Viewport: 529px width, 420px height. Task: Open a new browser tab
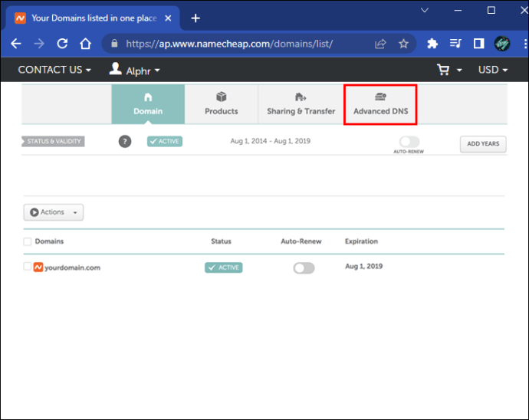pyautogui.click(x=195, y=18)
